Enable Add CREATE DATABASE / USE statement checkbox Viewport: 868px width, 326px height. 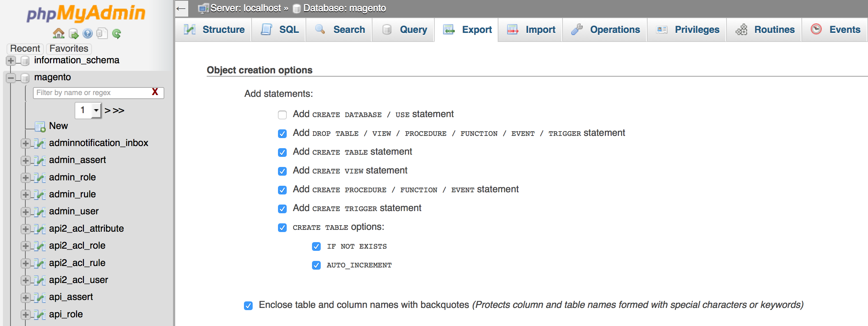pyautogui.click(x=282, y=115)
